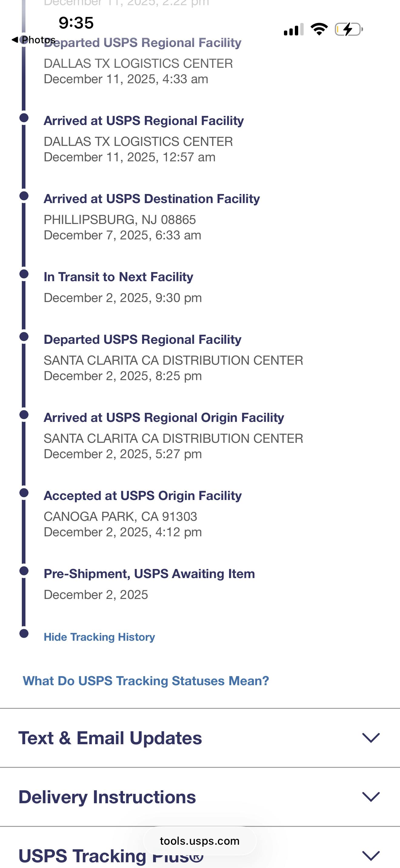Tap the Photos back arrow in status bar
Image resolution: width=400 pixels, height=868 pixels.
[15, 40]
